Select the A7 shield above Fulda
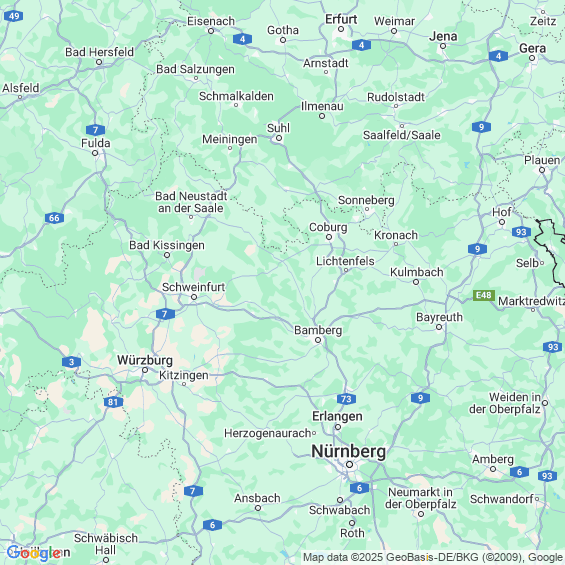Viewport: 565px width, 565px height. [x=95, y=130]
